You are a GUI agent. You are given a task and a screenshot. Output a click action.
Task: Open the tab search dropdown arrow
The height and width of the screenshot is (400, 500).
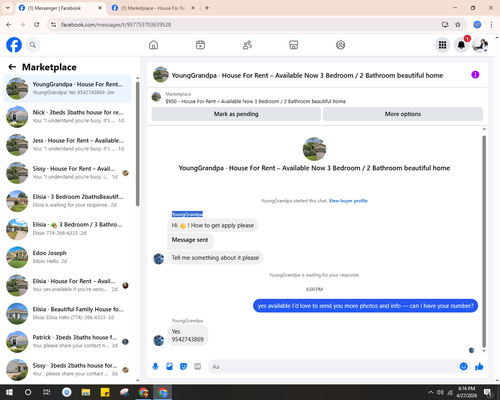click(x=7, y=8)
